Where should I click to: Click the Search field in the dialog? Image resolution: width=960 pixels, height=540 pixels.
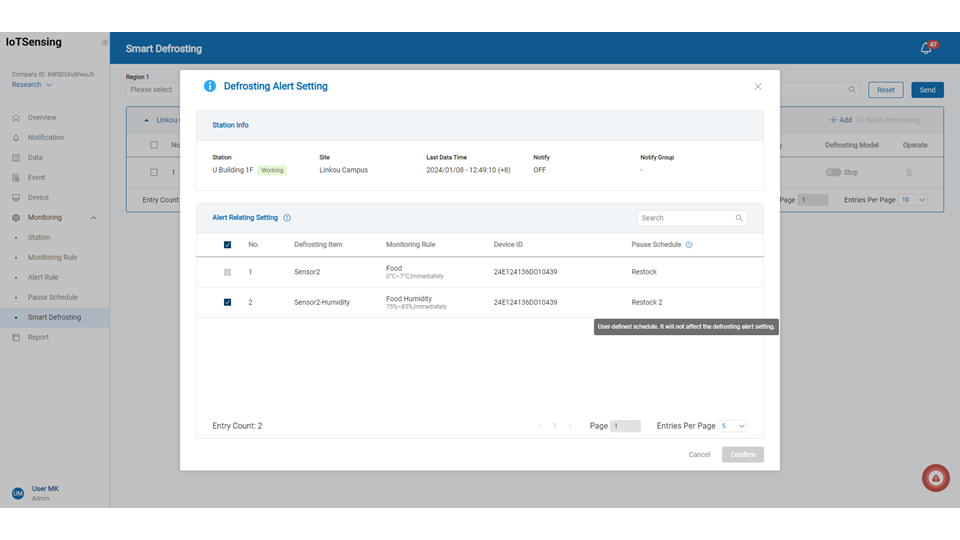(686, 218)
